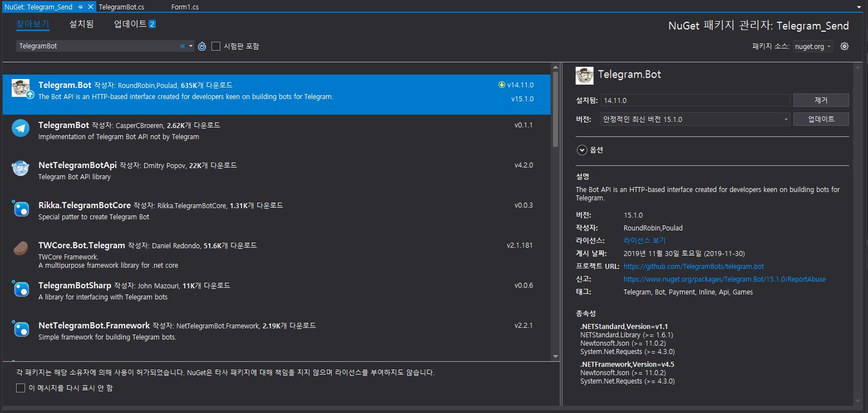Viewport: 868px width, 413px height.
Task: Click the TelegramBot paper plane icon
Action: click(21, 128)
